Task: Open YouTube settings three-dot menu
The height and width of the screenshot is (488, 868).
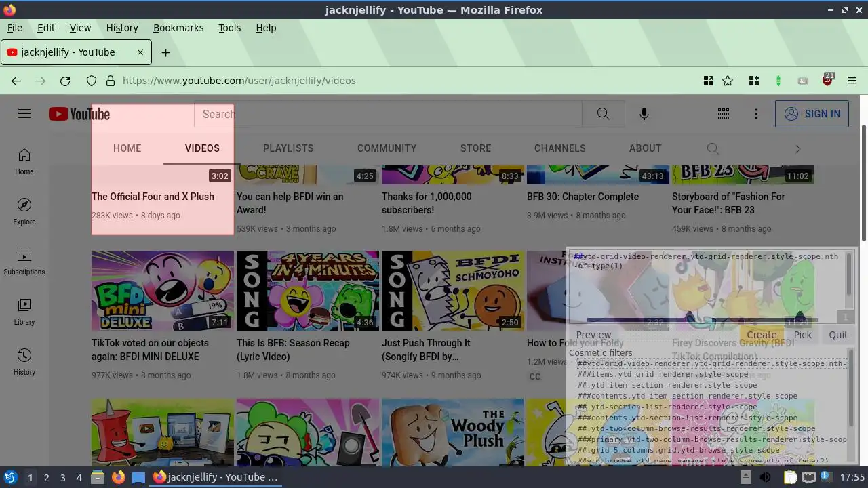Action: click(756, 114)
